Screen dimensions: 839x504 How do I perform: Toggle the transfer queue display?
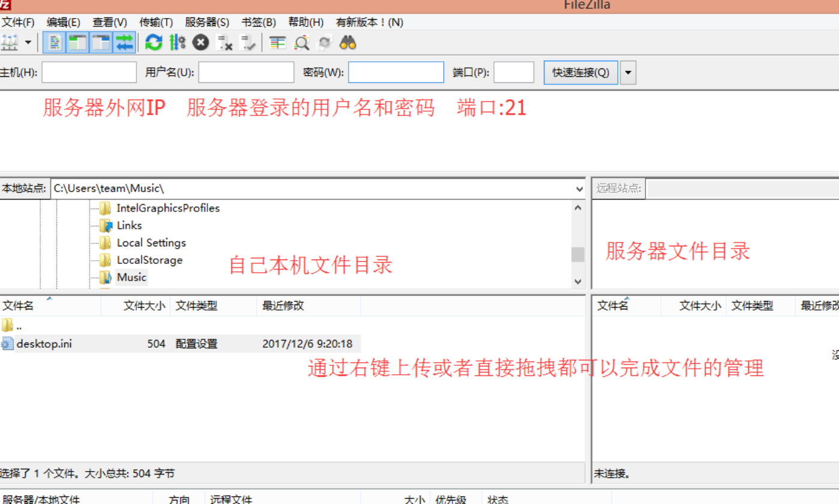coord(124,43)
